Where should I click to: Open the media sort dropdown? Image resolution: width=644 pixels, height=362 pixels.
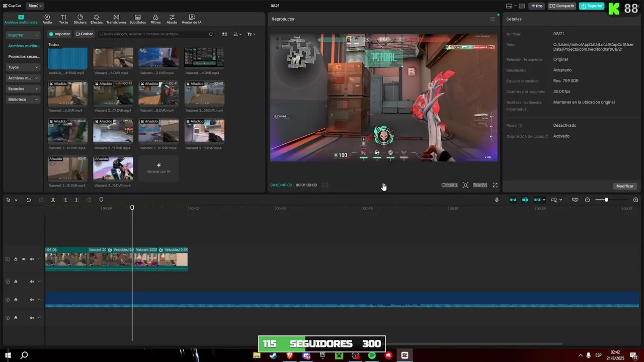(x=238, y=34)
